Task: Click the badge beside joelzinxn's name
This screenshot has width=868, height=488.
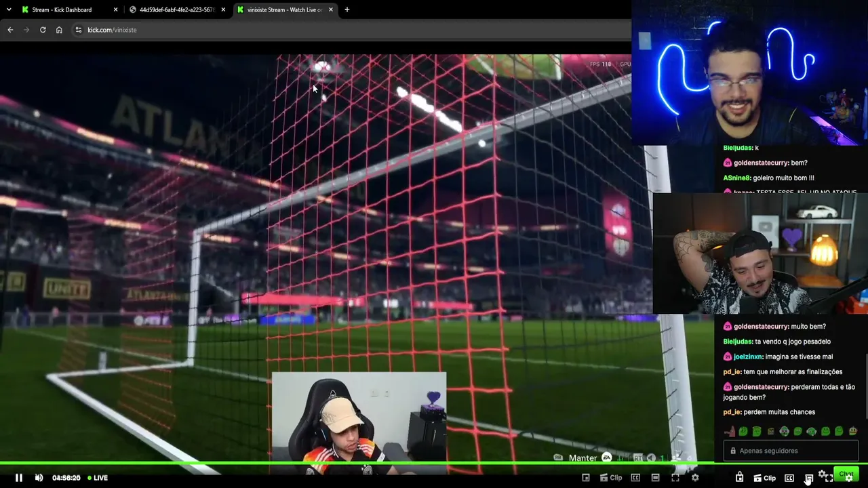Action: [x=728, y=357]
